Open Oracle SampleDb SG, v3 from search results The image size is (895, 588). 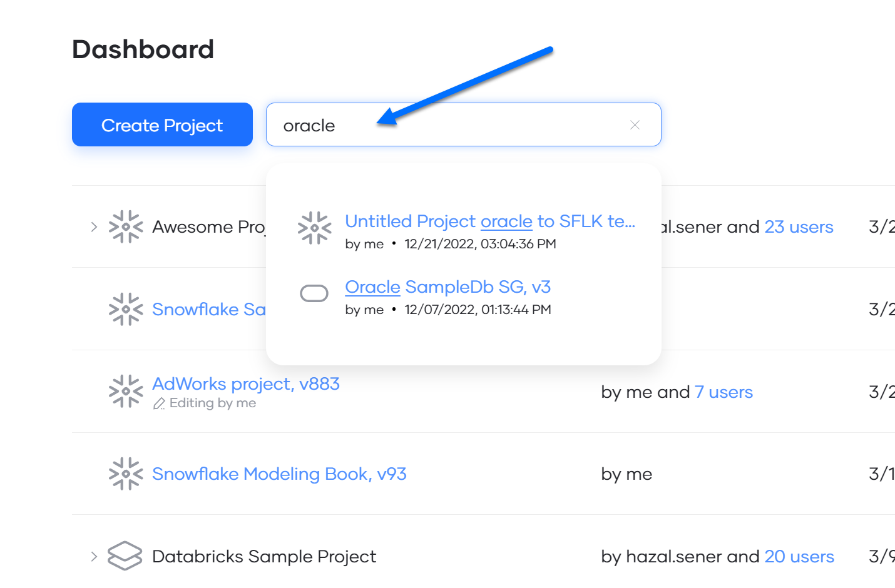pyautogui.click(x=447, y=286)
